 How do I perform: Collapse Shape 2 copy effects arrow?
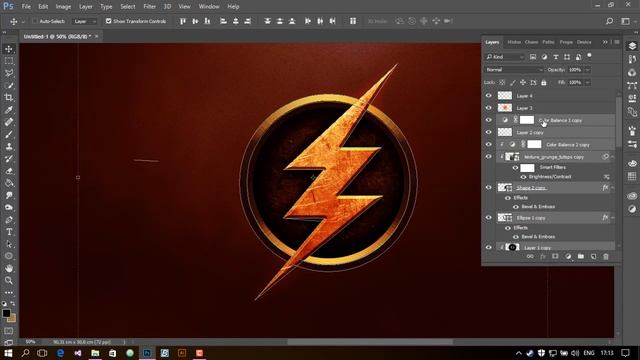613,188
